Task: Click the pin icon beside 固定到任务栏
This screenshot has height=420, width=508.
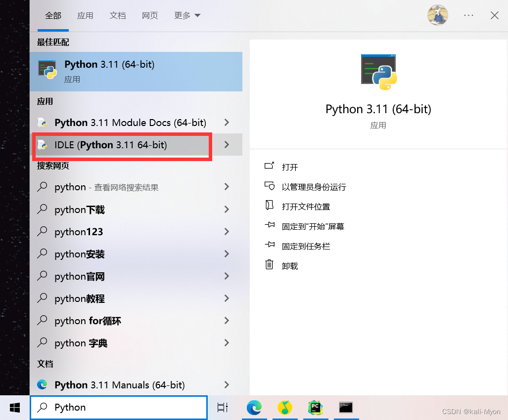Action: tap(270, 244)
